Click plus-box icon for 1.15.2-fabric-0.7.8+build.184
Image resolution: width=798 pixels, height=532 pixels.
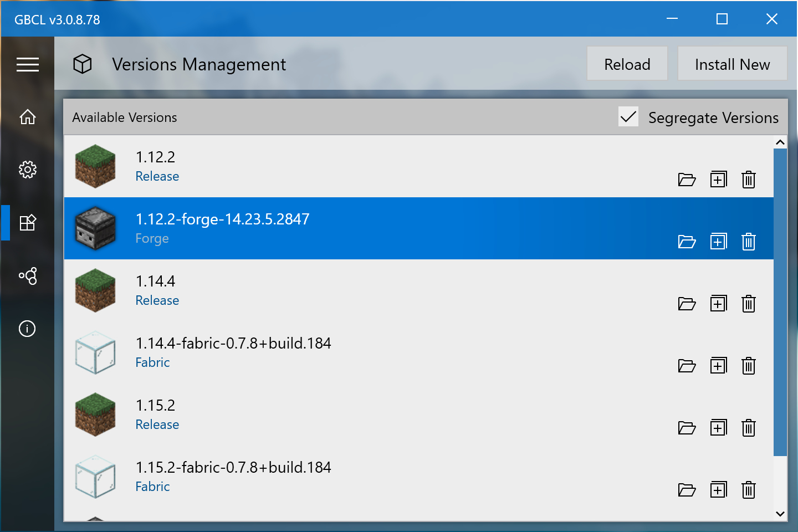[719, 490]
